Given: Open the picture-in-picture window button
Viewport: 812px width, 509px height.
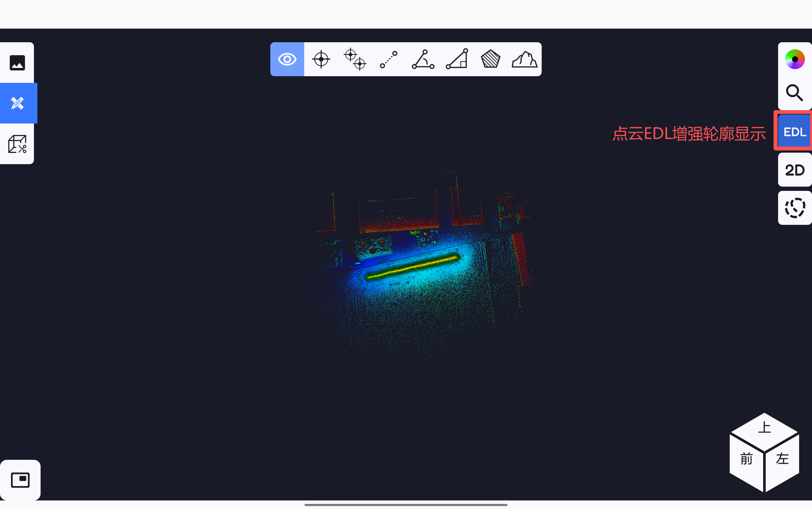Looking at the screenshot, I should click(20, 480).
